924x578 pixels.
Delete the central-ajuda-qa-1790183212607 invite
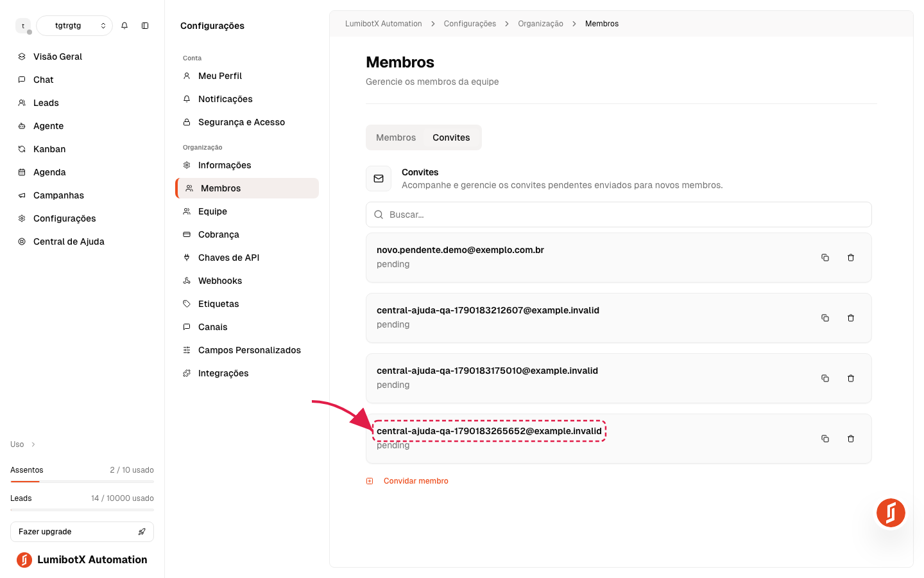(851, 318)
